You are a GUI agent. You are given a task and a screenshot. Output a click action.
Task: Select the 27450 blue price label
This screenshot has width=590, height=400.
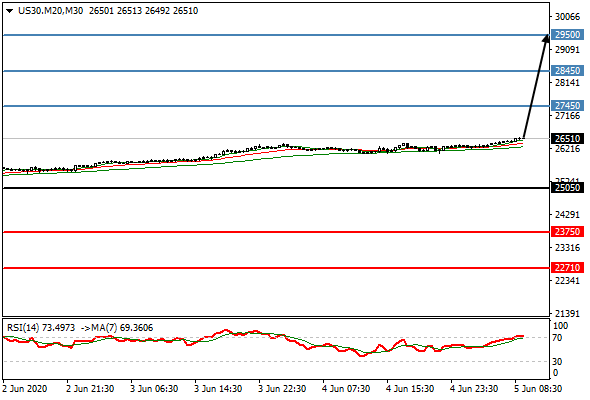567,105
